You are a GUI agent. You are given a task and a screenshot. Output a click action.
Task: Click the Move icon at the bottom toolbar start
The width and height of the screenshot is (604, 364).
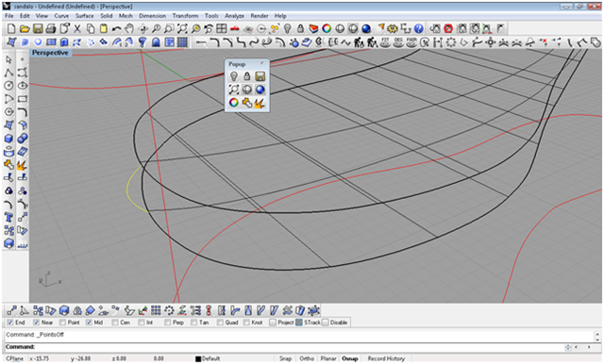point(11,310)
